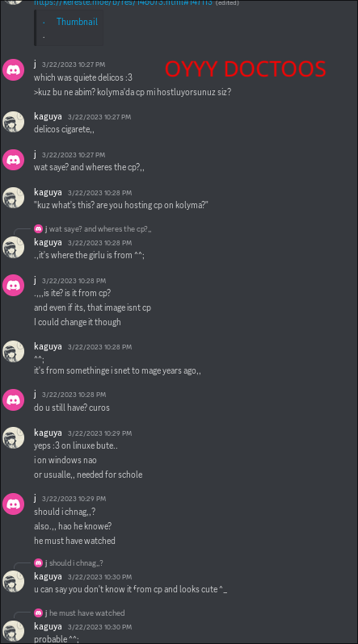Viewport: 358px width, 644px height.
Task: Click the 10:29 PM timestamp next to j
Action: pos(74,499)
